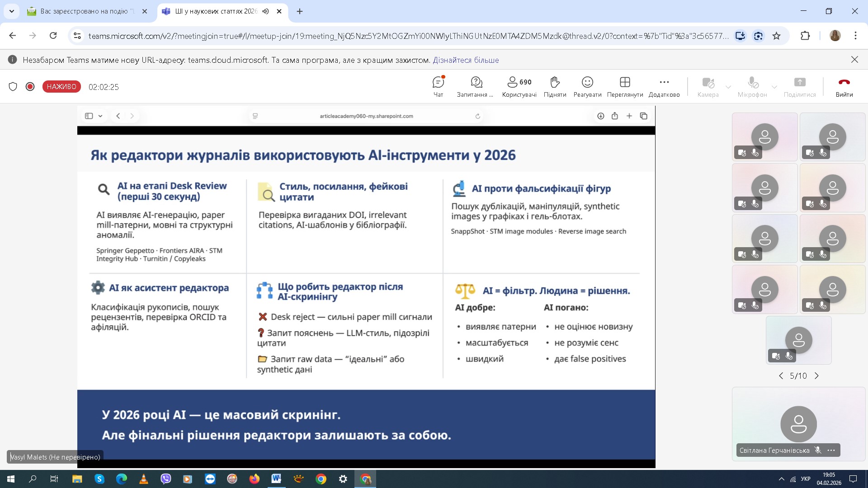Open the Teams meeting Chat panel
The height and width of the screenshot is (488, 868).
(438, 86)
